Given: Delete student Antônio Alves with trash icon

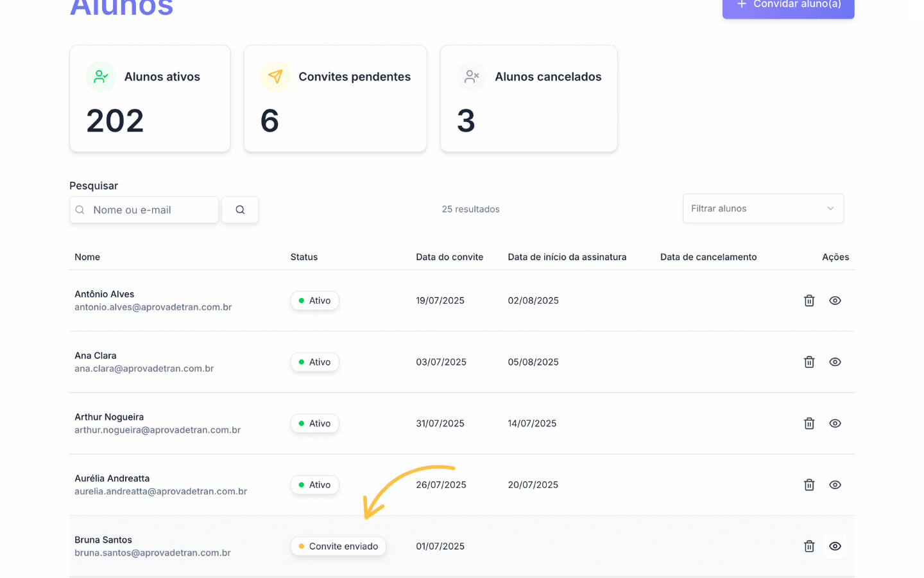Looking at the screenshot, I should (x=809, y=301).
